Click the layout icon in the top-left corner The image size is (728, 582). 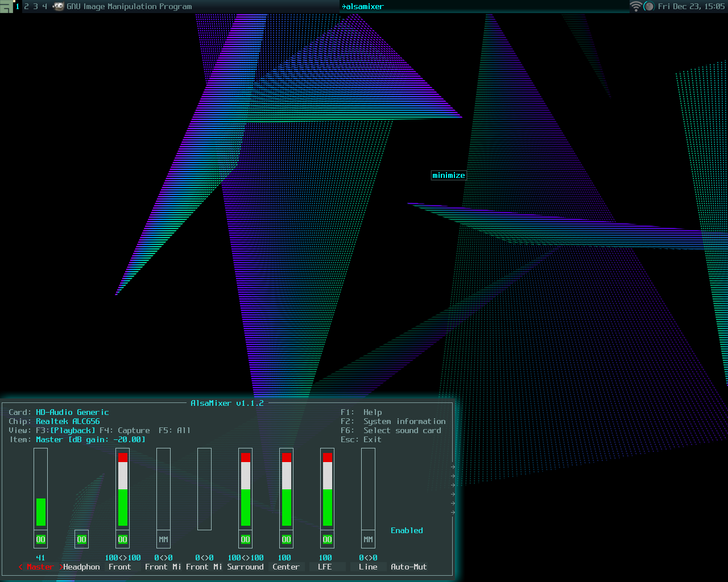click(6, 7)
